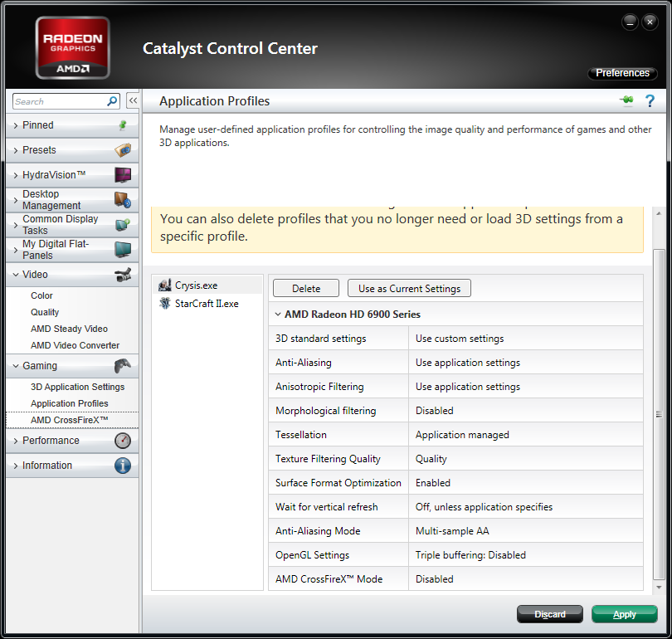Image resolution: width=672 pixels, height=639 pixels.
Task: Click the green pin icon beside Pinned
Action: coord(123,125)
